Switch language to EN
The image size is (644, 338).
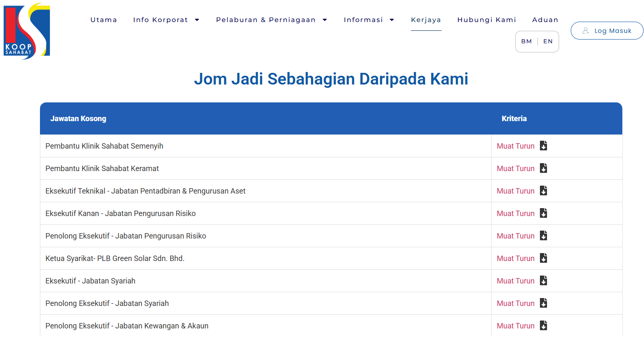point(548,41)
